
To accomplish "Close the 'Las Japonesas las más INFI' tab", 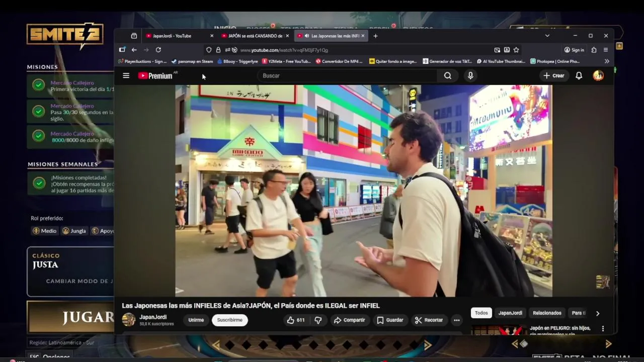I will [x=363, y=36].
